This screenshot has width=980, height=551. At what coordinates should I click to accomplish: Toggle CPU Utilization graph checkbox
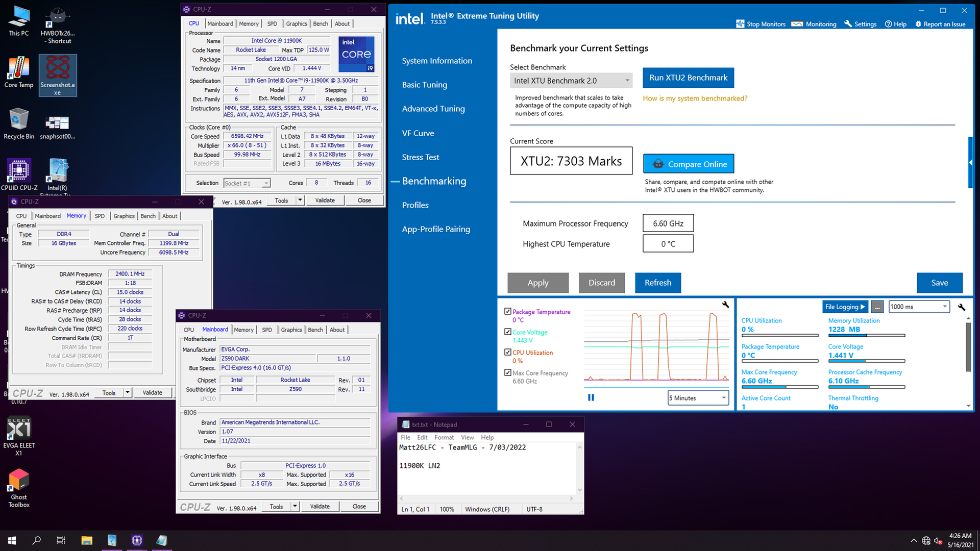point(507,352)
